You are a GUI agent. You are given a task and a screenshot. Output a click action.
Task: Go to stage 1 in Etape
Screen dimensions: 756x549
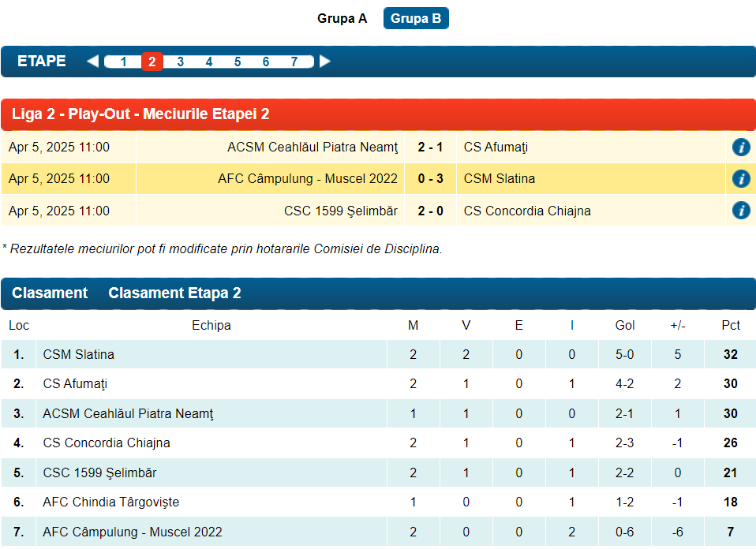(124, 62)
